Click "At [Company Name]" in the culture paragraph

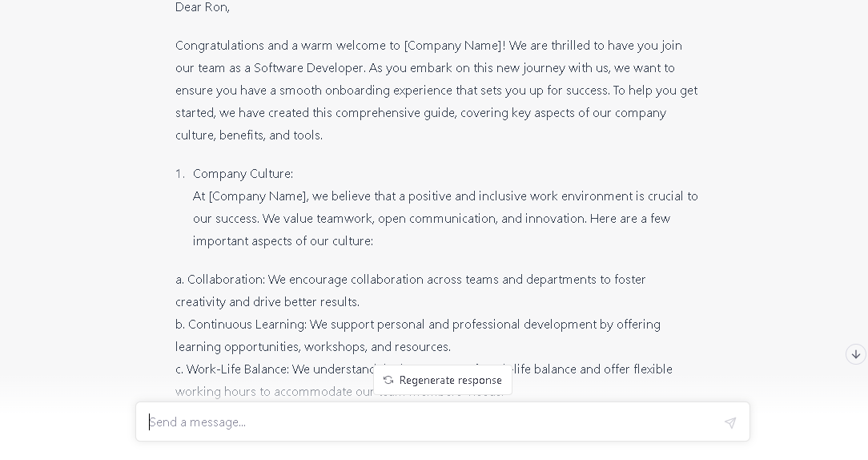click(250, 196)
